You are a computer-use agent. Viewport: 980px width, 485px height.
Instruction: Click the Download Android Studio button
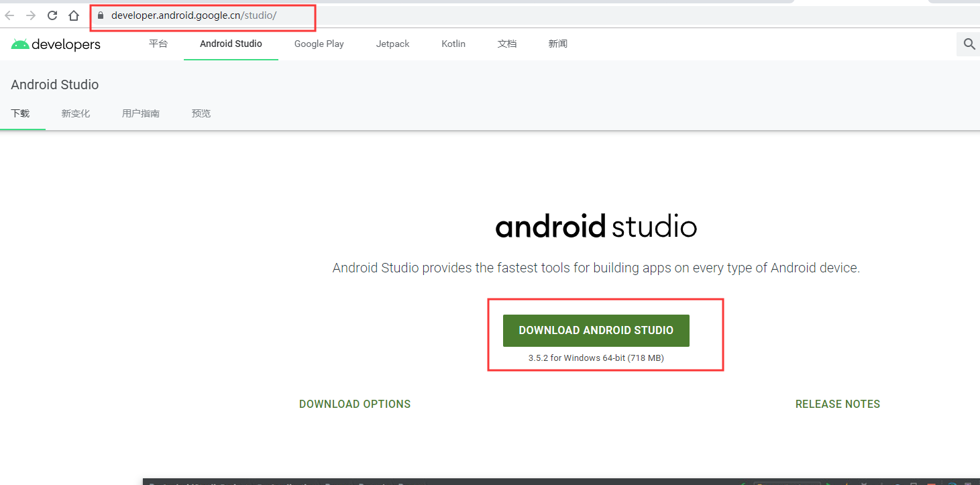[596, 331]
